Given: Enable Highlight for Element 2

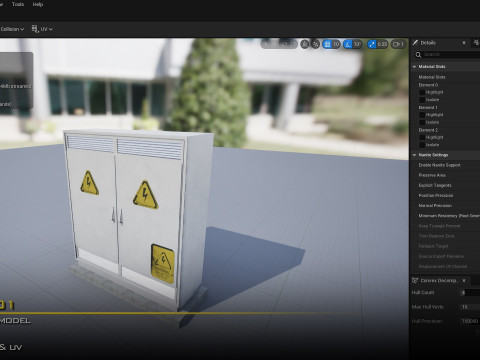Looking at the screenshot, I should (422, 137).
